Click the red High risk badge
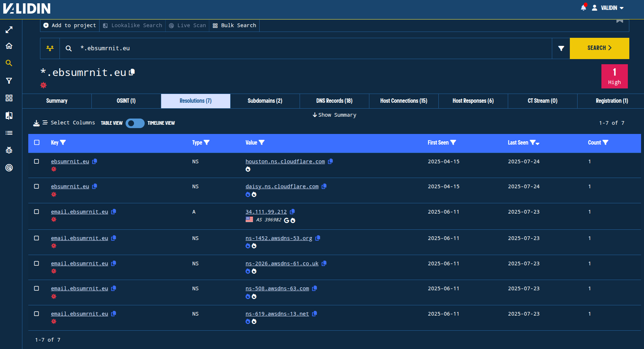Image resolution: width=644 pixels, height=349 pixels. (x=614, y=76)
